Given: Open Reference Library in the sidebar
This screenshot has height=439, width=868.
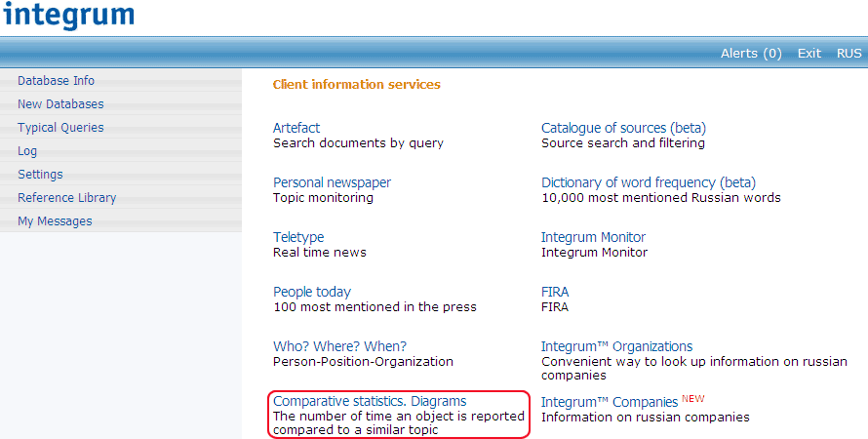Looking at the screenshot, I should (x=66, y=198).
